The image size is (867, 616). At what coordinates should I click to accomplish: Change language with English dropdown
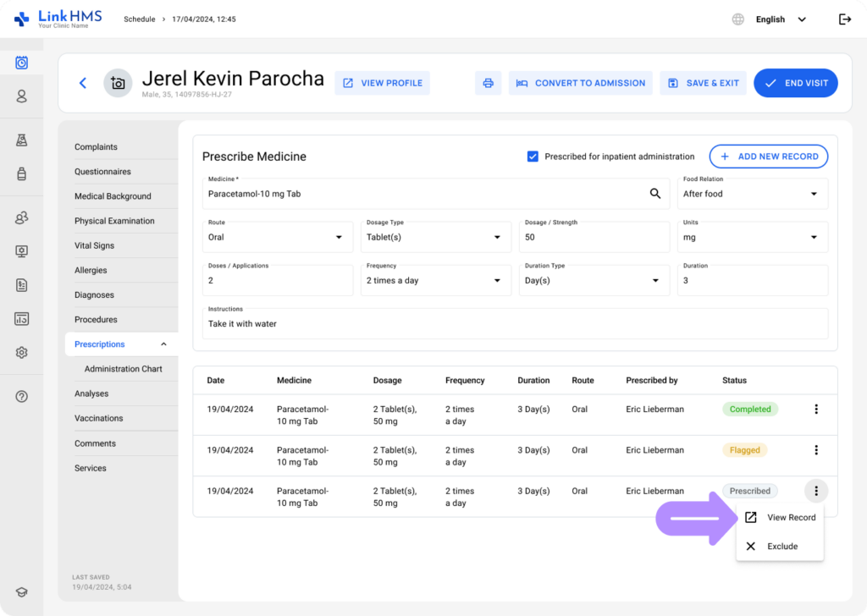coord(780,19)
